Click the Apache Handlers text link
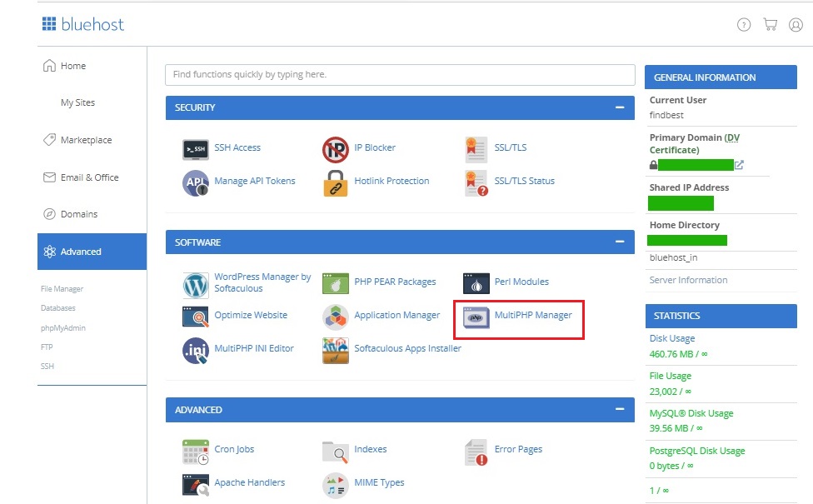The height and width of the screenshot is (504, 813). 249,482
